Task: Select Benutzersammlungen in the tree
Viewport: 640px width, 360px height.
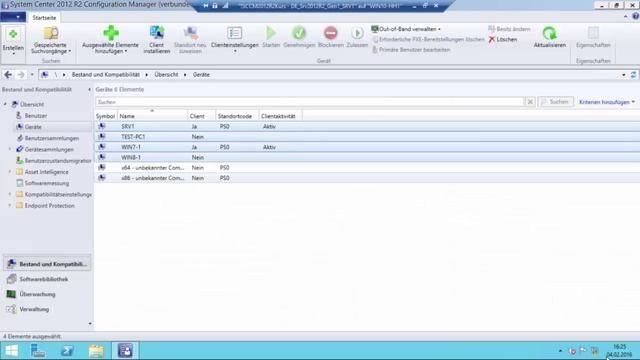Action: (51, 138)
